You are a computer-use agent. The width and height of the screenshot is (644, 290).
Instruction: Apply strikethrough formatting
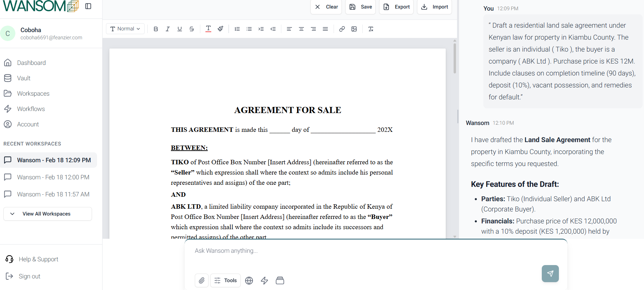[192, 29]
